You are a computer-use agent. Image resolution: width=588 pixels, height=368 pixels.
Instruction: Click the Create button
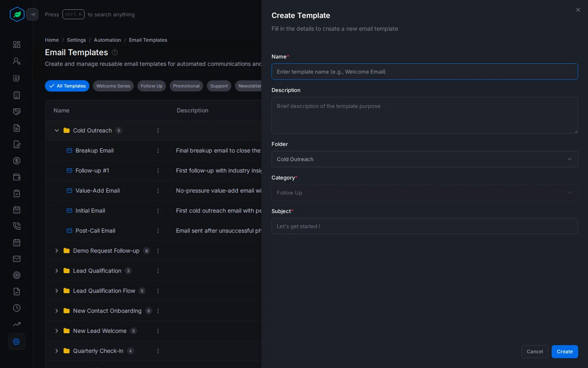coord(565,352)
